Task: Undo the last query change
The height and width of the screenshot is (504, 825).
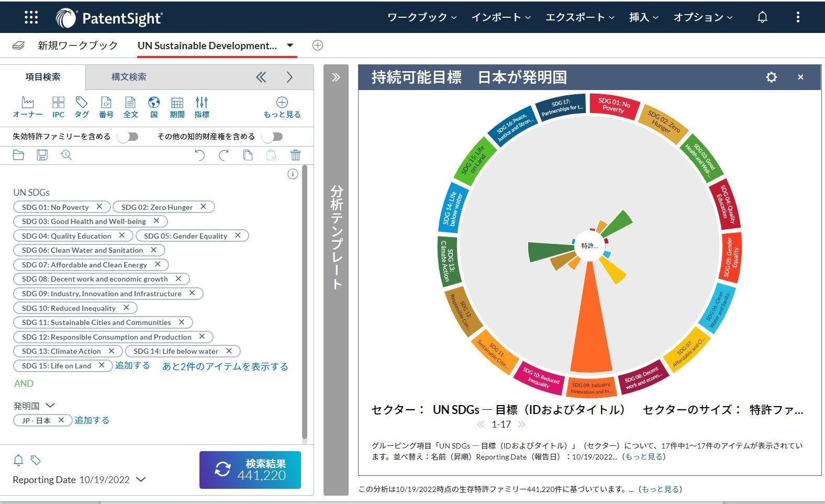Action: [x=199, y=155]
